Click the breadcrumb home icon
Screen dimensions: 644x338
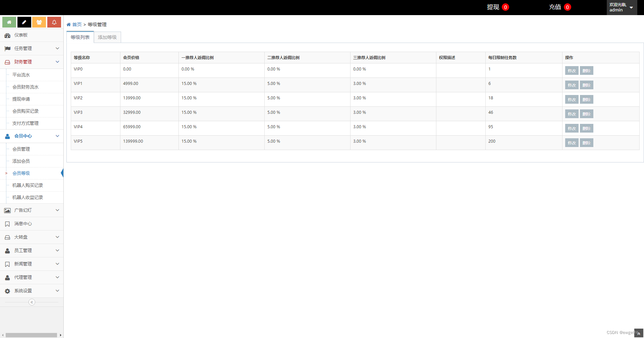point(68,25)
